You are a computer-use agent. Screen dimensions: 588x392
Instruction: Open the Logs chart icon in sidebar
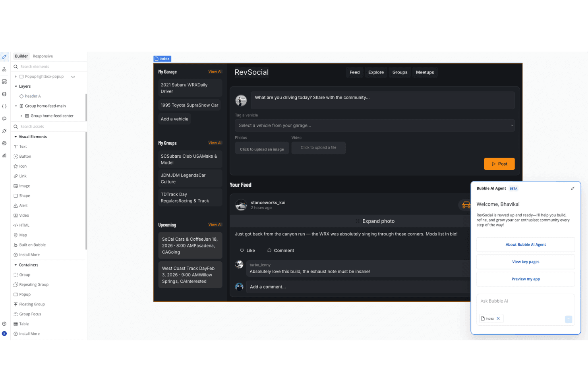point(4,156)
